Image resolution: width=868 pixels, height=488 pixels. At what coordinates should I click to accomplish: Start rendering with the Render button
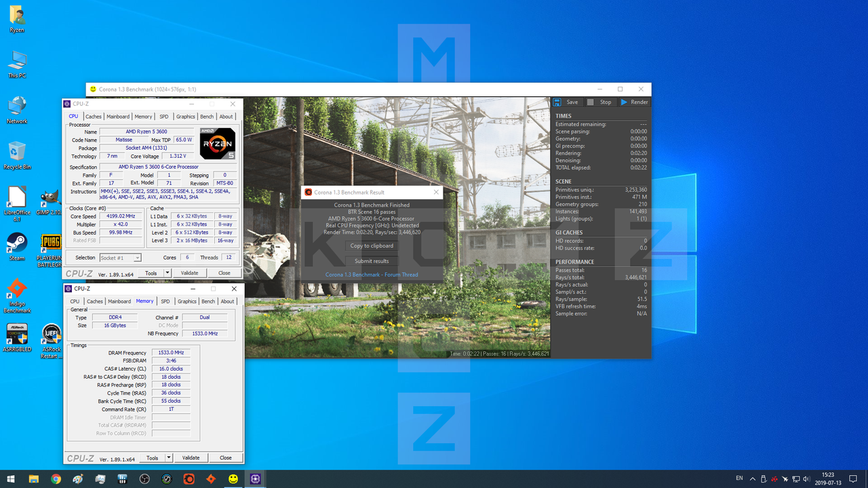click(634, 102)
